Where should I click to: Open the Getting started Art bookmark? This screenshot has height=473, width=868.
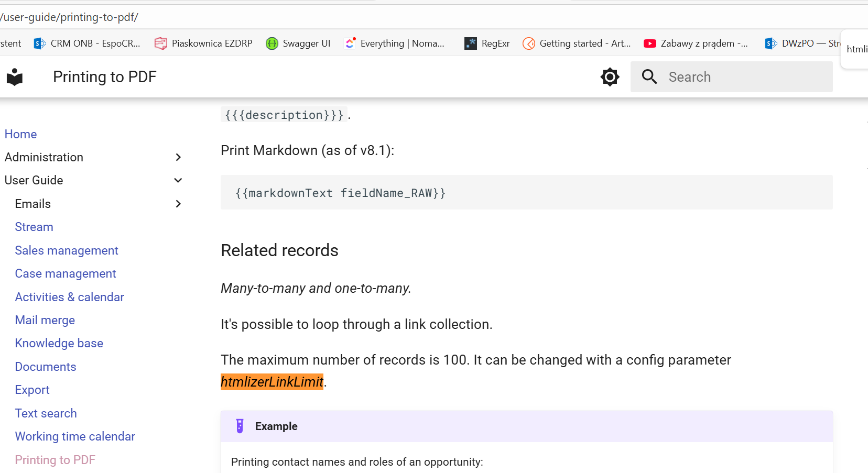[577, 43]
